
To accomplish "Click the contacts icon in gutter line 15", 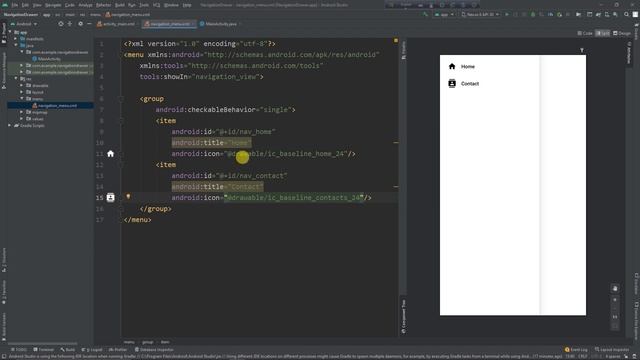I will click(110, 198).
